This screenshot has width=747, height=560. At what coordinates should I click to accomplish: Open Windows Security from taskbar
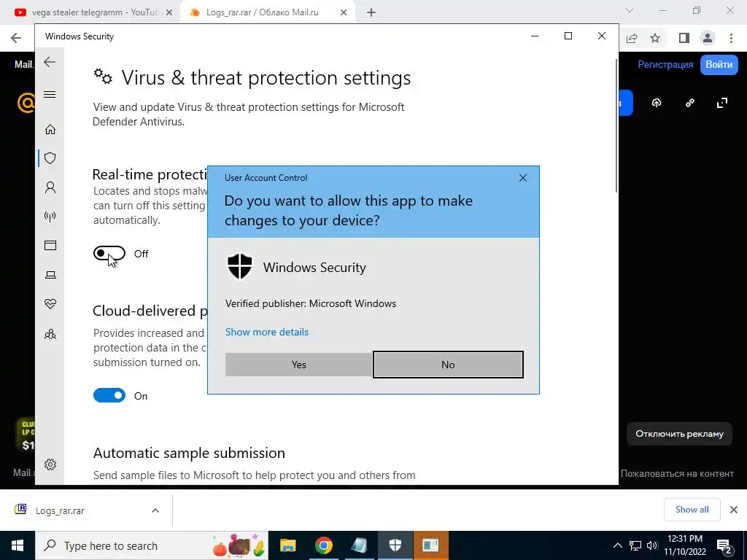click(395, 545)
